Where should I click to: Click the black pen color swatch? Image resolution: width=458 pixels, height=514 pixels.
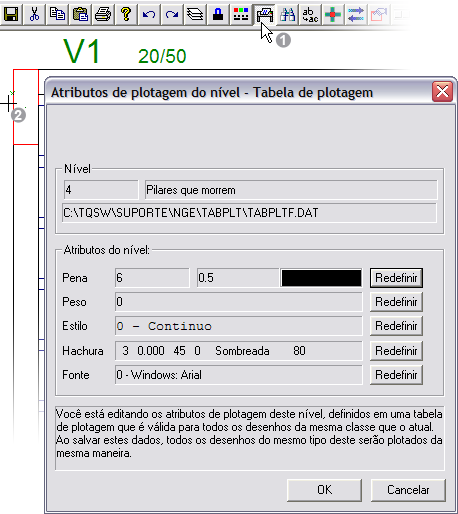321,278
